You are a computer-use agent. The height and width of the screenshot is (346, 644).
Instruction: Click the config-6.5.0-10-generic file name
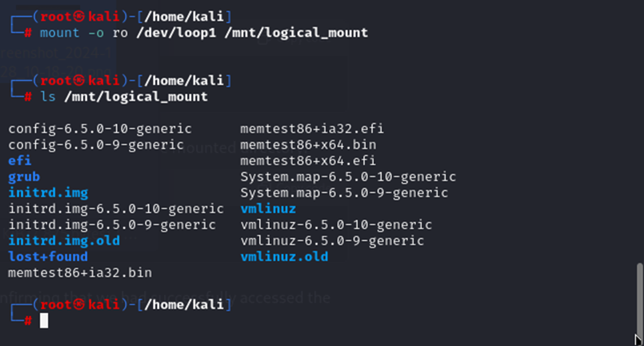pyautogui.click(x=100, y=129)
